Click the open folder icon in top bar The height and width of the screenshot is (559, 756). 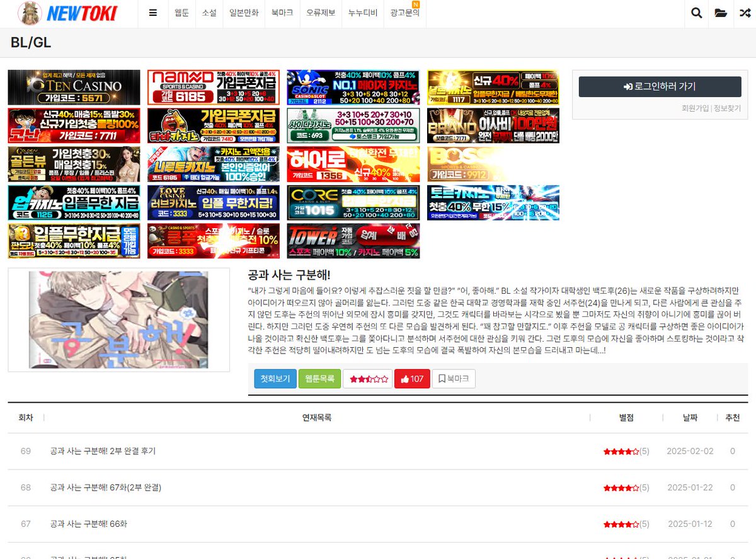[720, 12]
